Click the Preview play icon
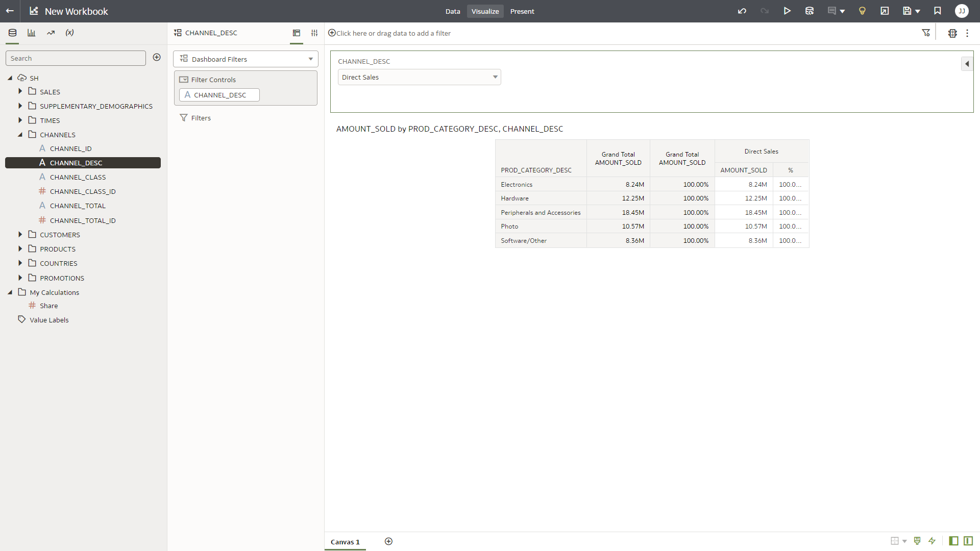 coord(787,11)
